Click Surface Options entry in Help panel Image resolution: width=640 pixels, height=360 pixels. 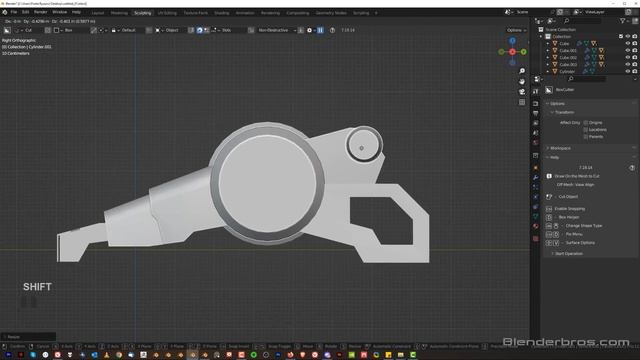tap(580, 243)
